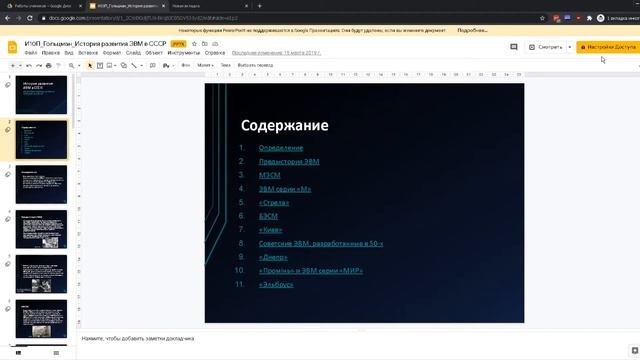640x360 pixels.
Task: Open the Инструменты menu
Action: [184, 53]
